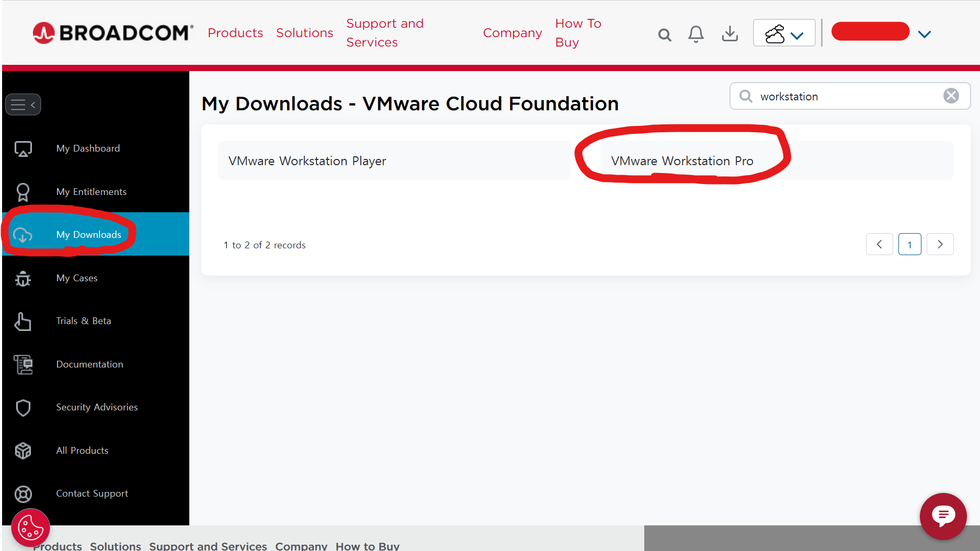Click the redacted user name button
This screenshot has width=980, height=551.
[871, 31]
